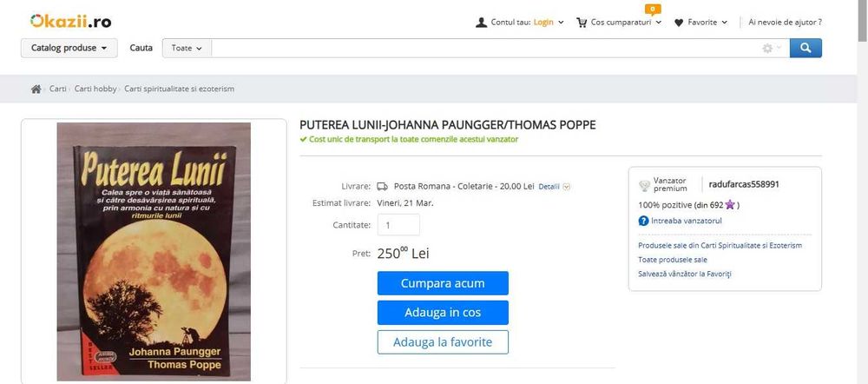Go to Carti spiritualitate si ezoterism breadcrumb
Viewport: 868px width, 384px height.
point(180,89)
